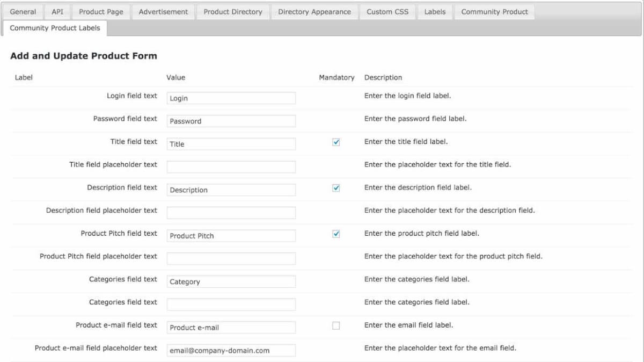Uncheck the Title field mandatory checkbox

click(336, 142)
